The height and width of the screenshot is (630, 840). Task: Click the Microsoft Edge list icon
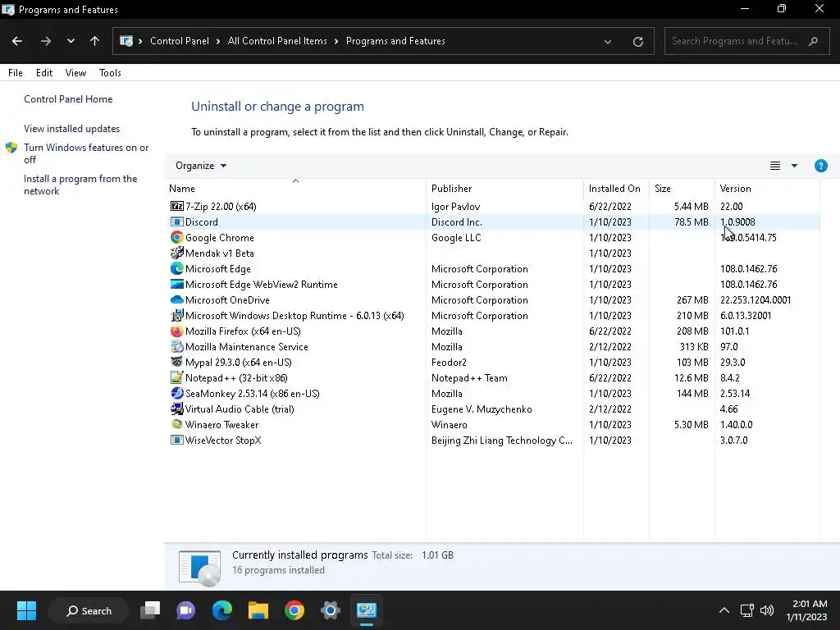(x=177, y=268)
